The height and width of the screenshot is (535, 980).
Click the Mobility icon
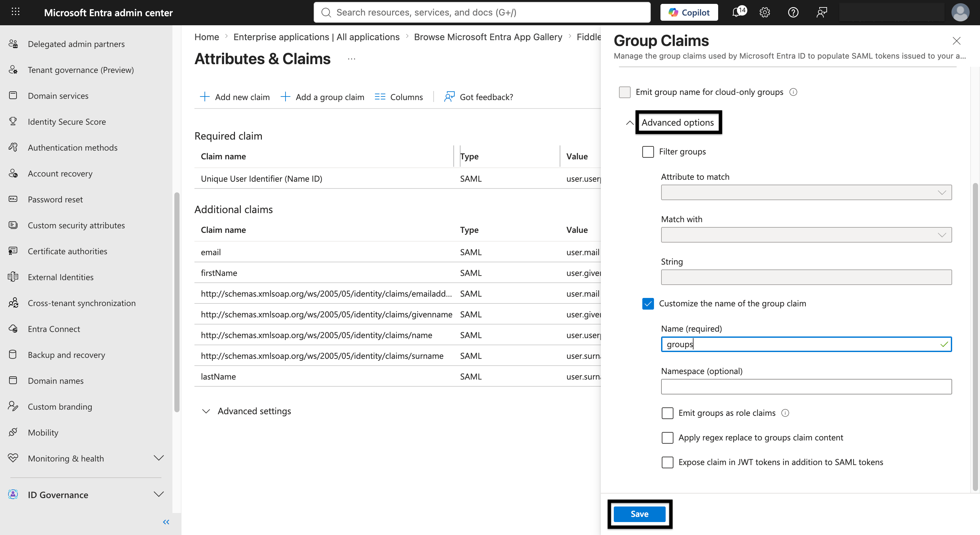(x=13, y=432)
